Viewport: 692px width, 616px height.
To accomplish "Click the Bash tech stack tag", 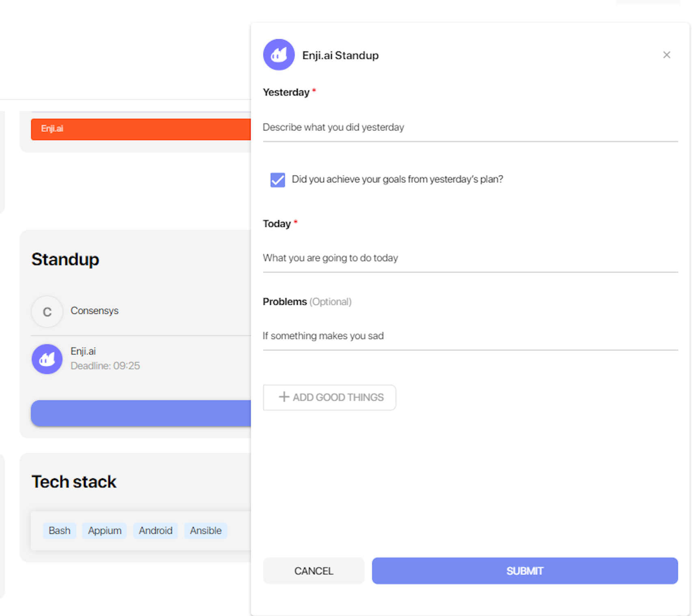I will (59, 530).
